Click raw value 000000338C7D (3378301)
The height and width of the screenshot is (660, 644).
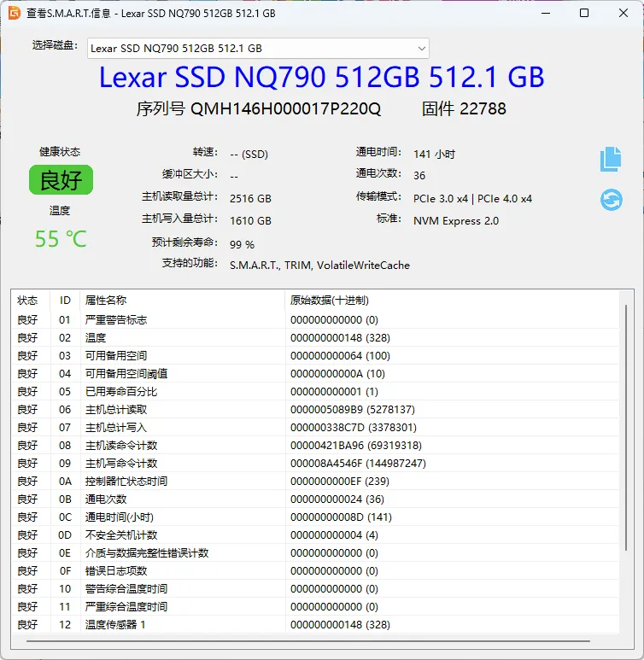(x=354, y=428)
